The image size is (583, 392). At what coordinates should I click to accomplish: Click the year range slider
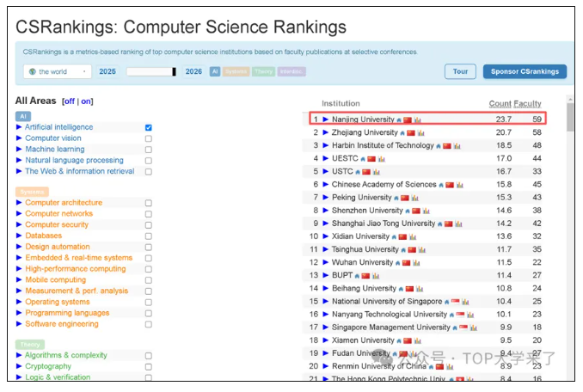point(150,72)
